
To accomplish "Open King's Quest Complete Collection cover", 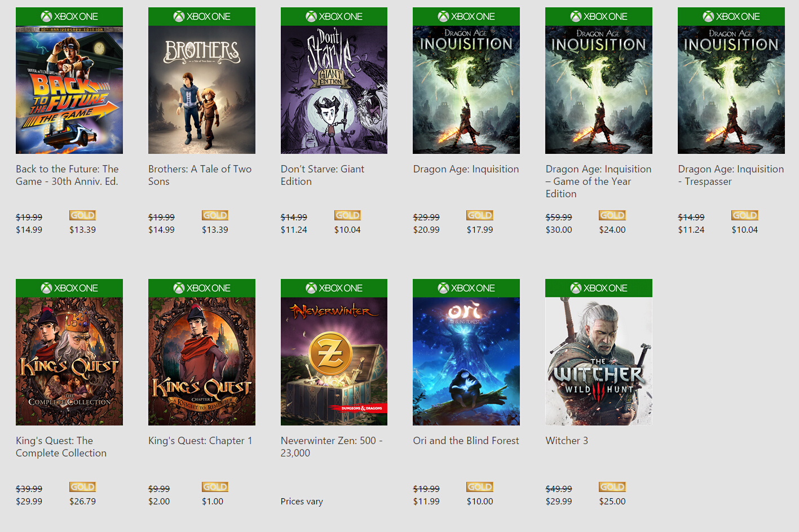I will tap(69, 361).
